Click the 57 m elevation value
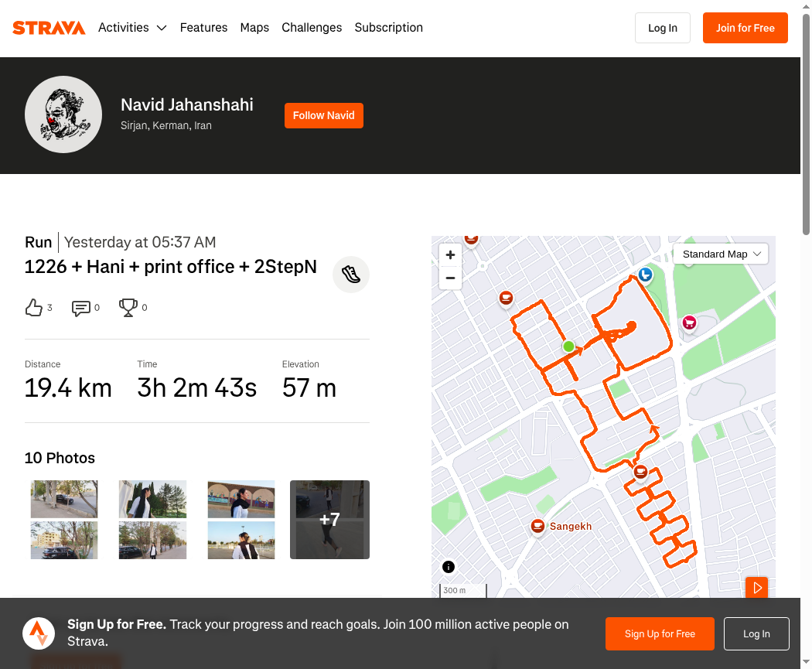This screenshot has width=812, height=669. click(x=309, y=388)
